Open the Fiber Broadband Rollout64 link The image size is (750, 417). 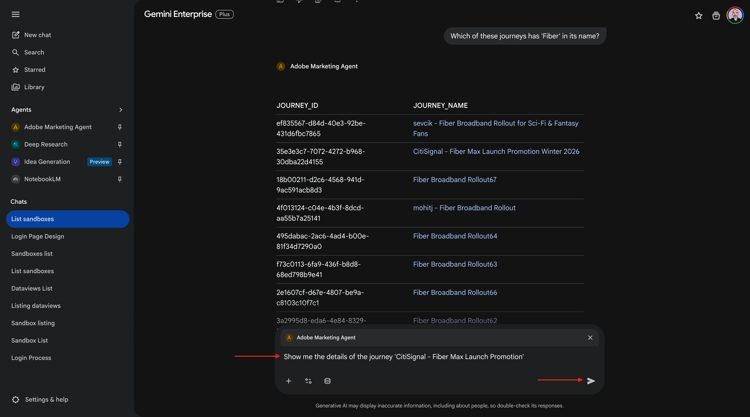click(455, 236)
